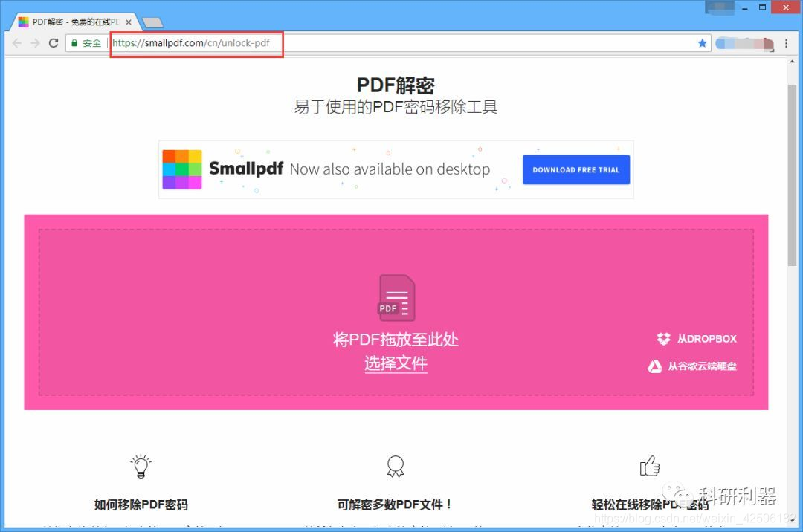The width and height of the screenshot is (803, 532).
Task: Click the green secure padlock icon
Action: pos(74,43)
